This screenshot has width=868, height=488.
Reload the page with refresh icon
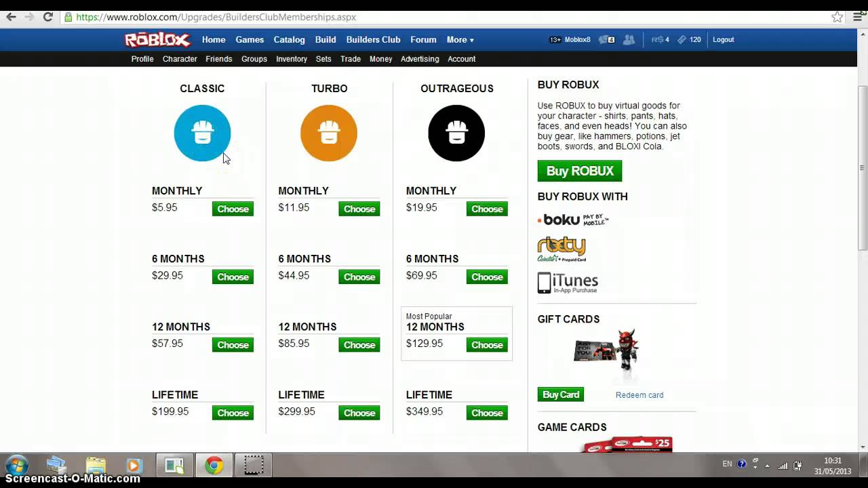pyautogui.click(x=48, y=17)
